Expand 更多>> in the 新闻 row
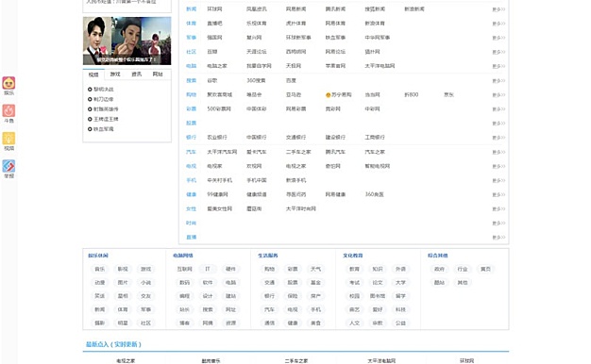This screenshot has height=364, width=591. point(498,9)
